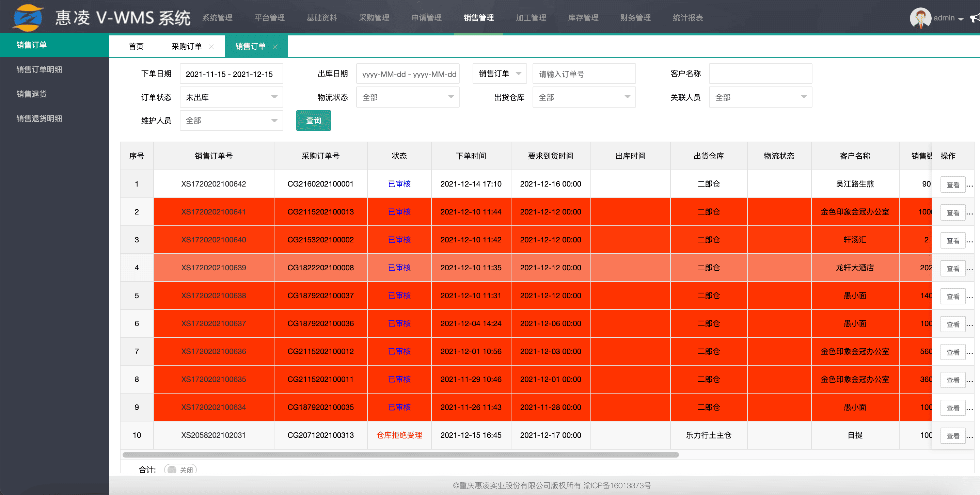
Task: Expand the 出货仓库 dropdown
Action: tap(584, 97)
